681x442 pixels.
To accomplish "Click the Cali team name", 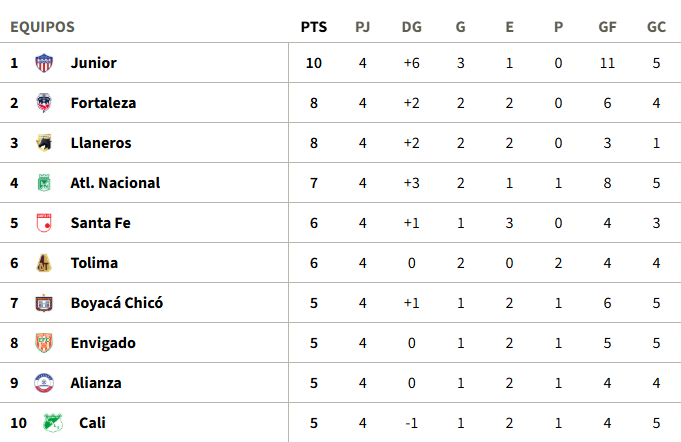I will [x=92, y=423].
